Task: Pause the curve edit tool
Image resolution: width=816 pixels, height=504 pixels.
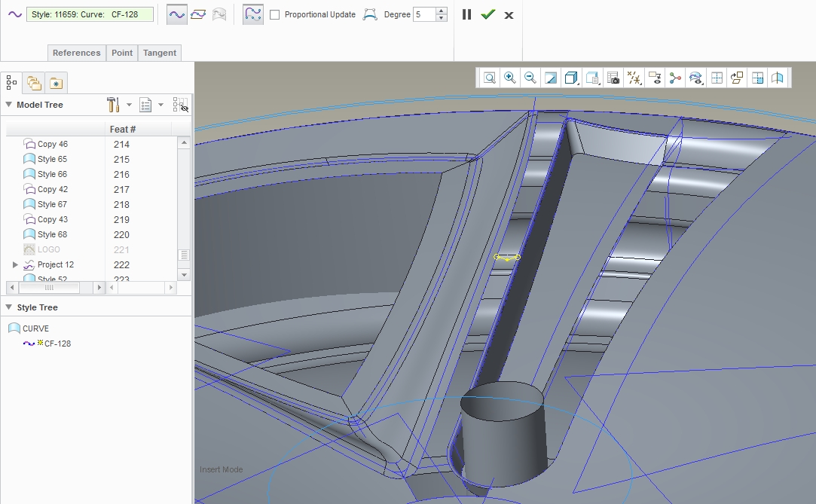Action: point(467,14)
